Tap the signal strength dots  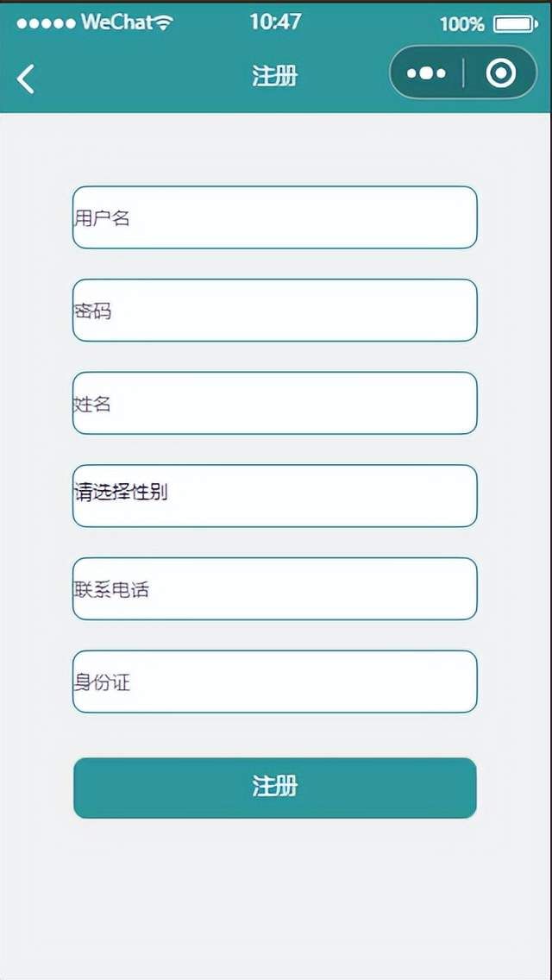[x=47, y=24]
